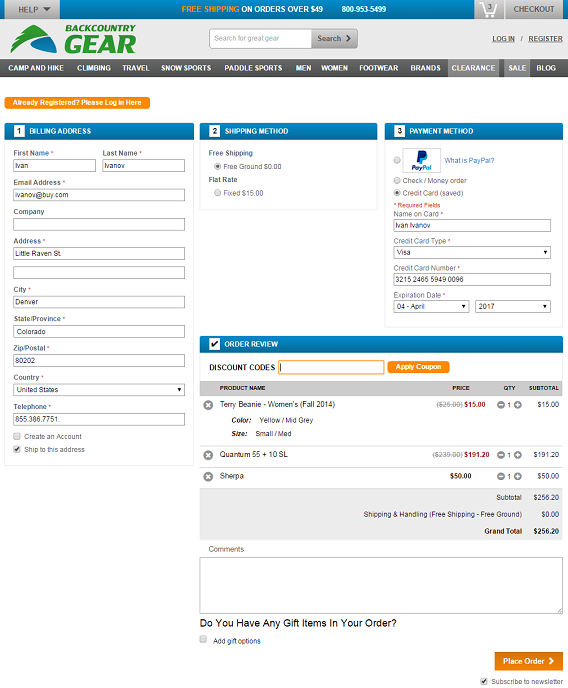Open the Country dropdown

click(99, 390)
